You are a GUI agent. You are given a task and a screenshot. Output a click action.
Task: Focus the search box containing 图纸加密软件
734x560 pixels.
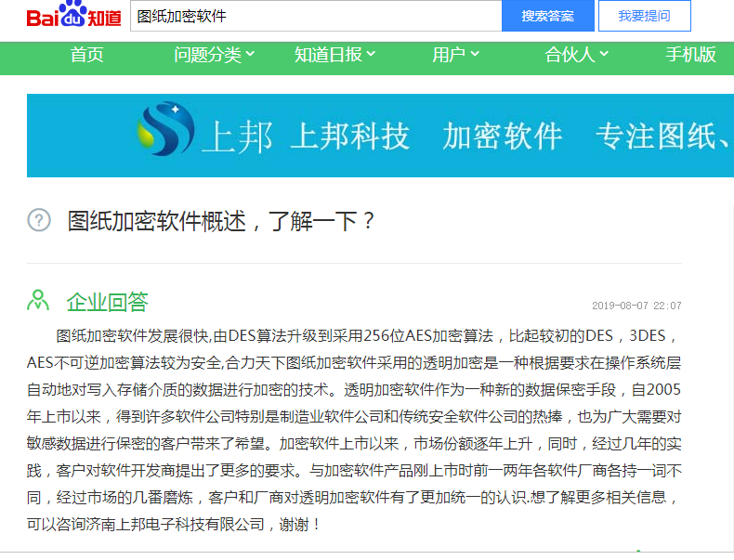pos(316,16)
